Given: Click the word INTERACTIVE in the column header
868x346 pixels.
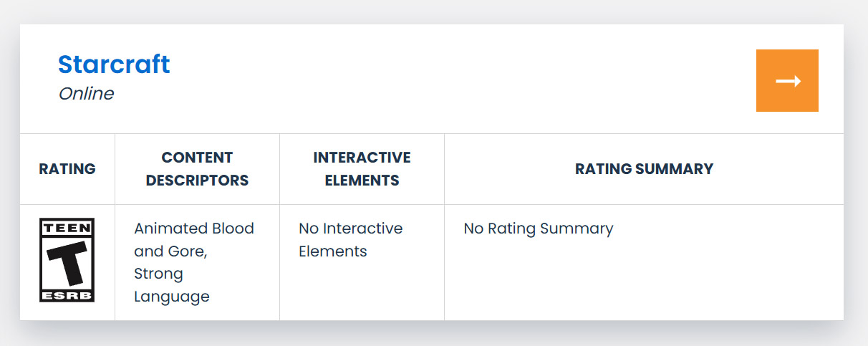Looking at the screenshot, I should click(x=362, y=158).
